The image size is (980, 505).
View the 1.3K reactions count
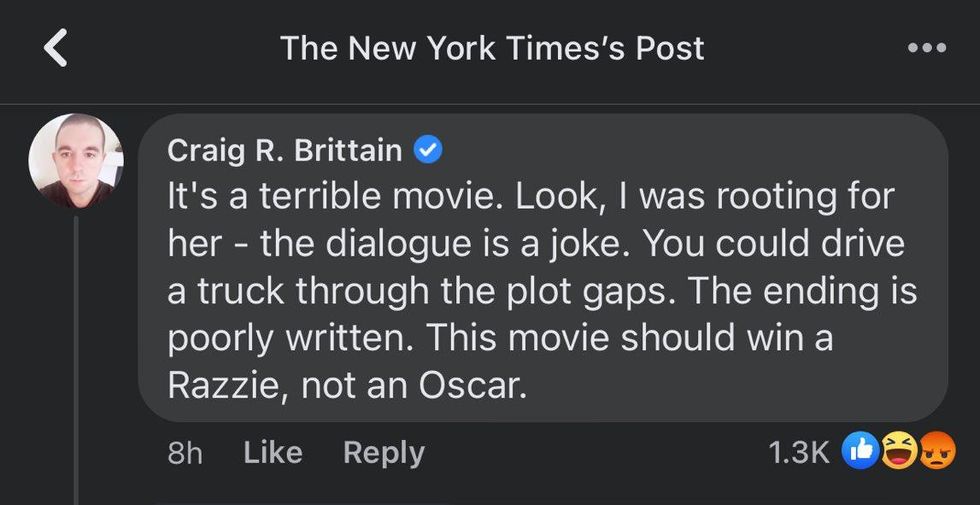(798, 452)
